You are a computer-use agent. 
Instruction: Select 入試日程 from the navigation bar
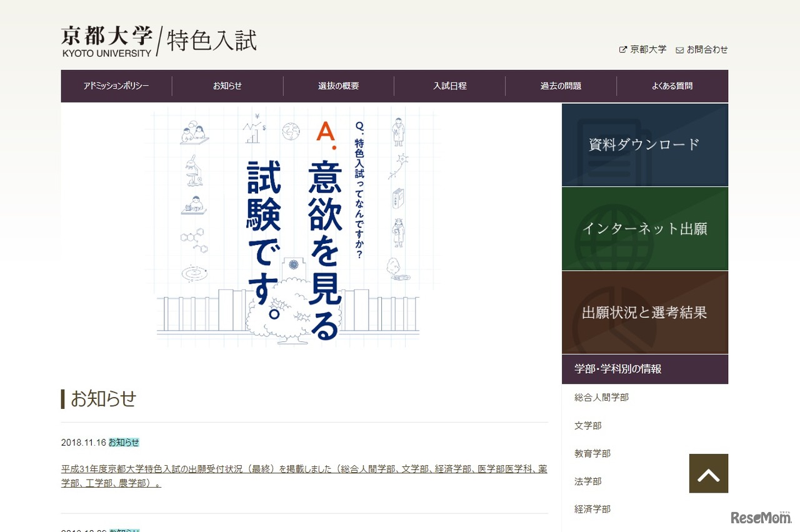[450, 86]
